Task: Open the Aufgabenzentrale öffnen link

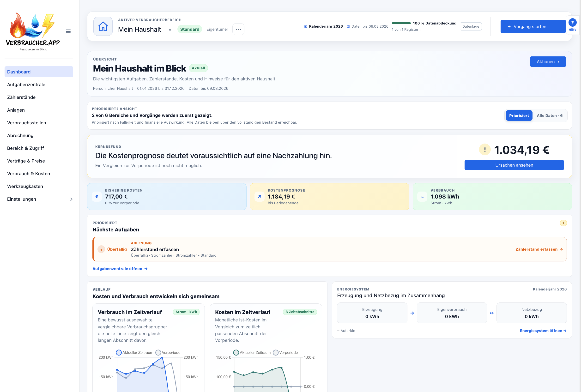Action: pos(120,269)
